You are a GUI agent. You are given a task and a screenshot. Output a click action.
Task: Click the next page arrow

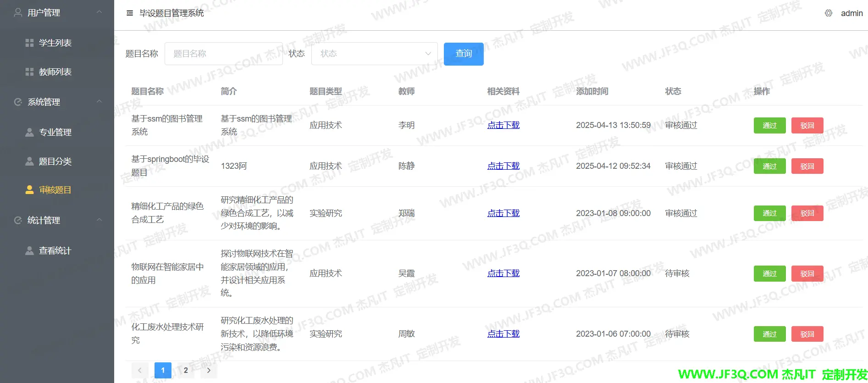[x=209, y=370]
